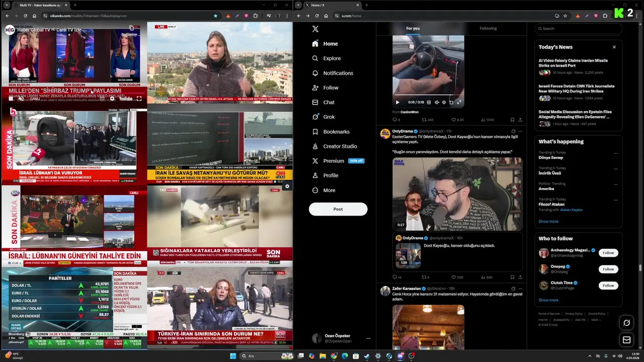The height and width of the screenshot is (362, 644).
Task: Bookmark the CasinoWon video post
Action: coord(512,120)
